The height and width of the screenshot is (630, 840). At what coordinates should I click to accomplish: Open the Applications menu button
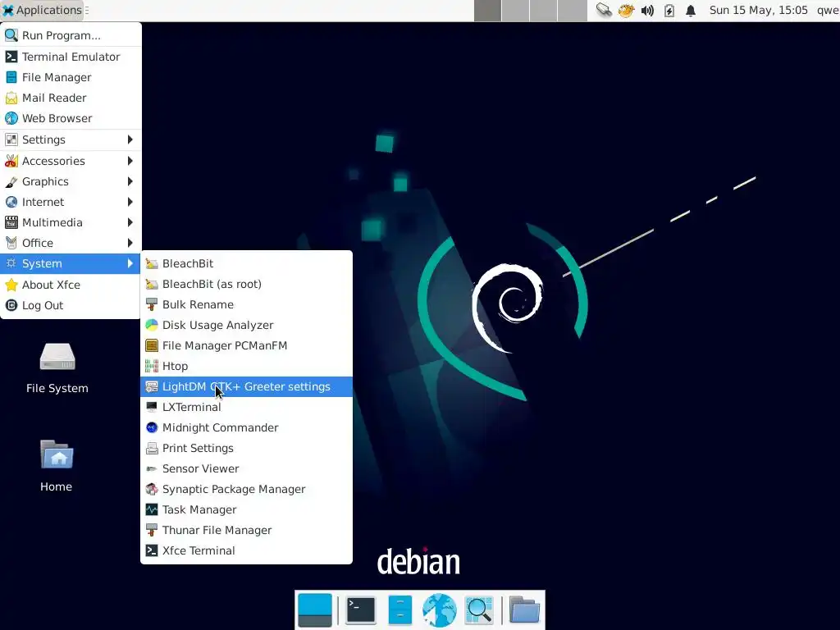43,10
